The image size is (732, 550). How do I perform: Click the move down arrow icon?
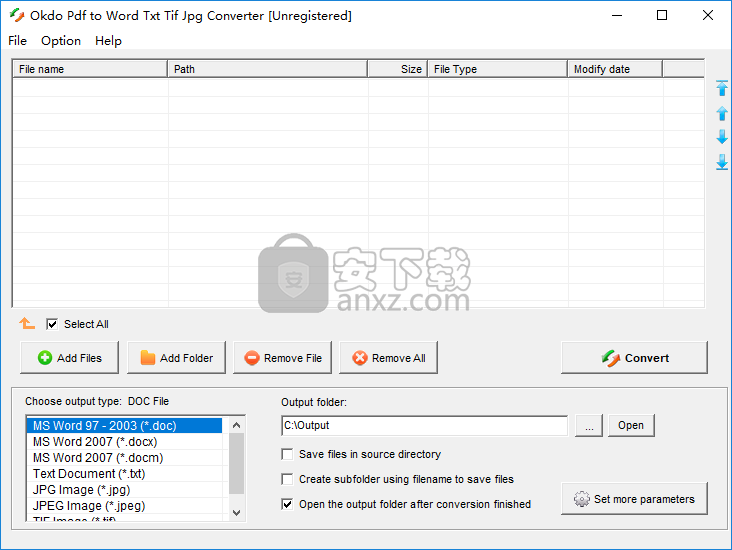722,137
